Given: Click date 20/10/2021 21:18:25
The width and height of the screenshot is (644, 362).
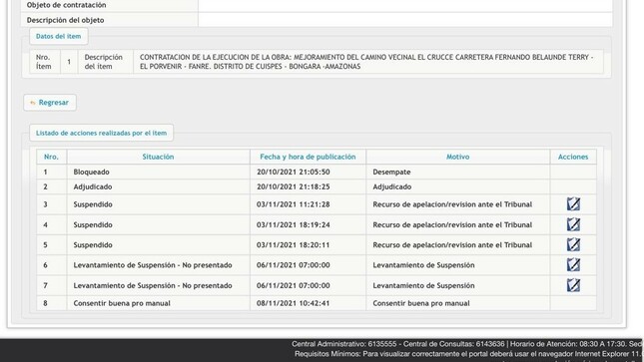Looking at the screenshot, I should click(x=294, y=186).
